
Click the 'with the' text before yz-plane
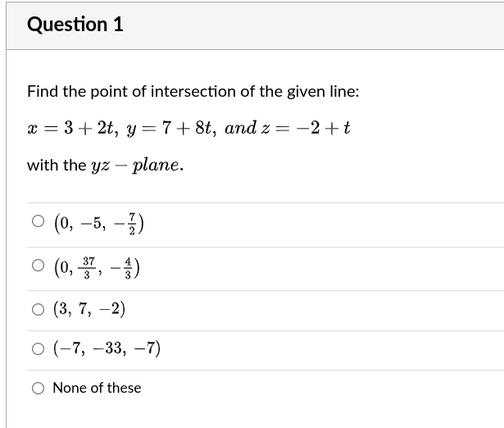57,166
